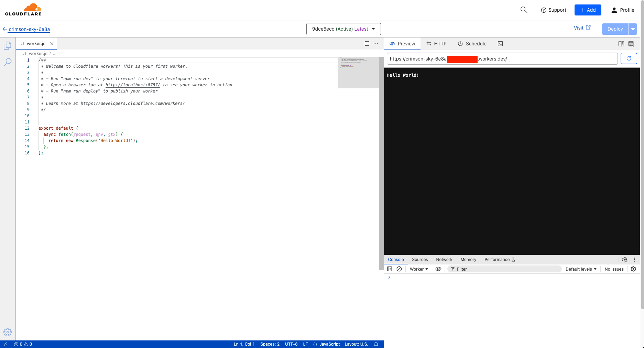Image resolution: width=644 pixels, height=348 pixels.
Task: Open errors and warnings count in status bar
Action: (x=23, y=344)
